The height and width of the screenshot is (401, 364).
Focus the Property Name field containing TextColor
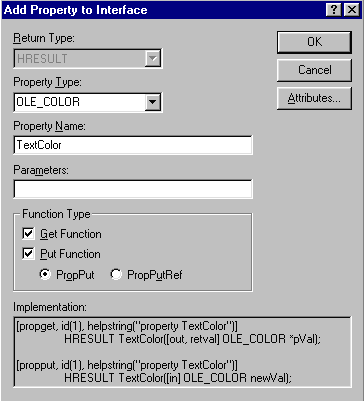coord(133,145)
